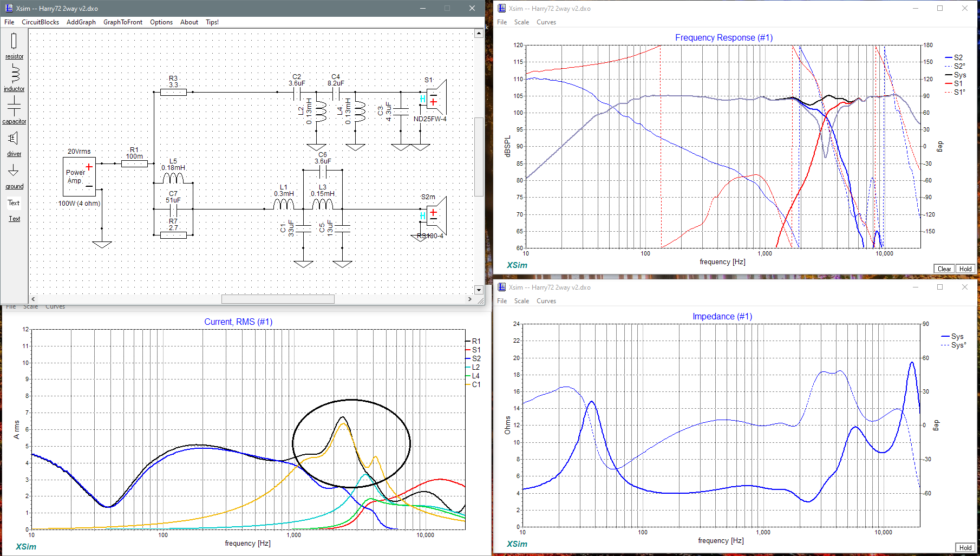
Task: Minimize the Impedance window
Action: [916, 287]
